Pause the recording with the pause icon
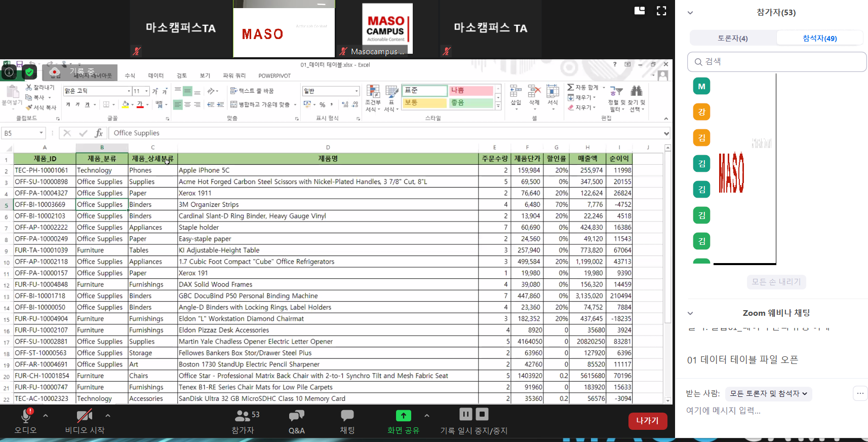The image size is (868, 442). click(x=465, y=414)
